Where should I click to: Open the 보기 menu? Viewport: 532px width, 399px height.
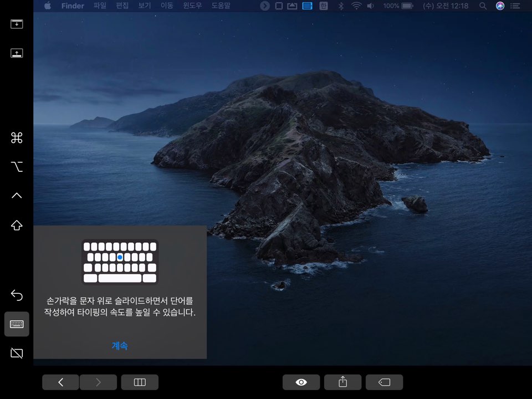pyautogui.click(x=145, y=6)
